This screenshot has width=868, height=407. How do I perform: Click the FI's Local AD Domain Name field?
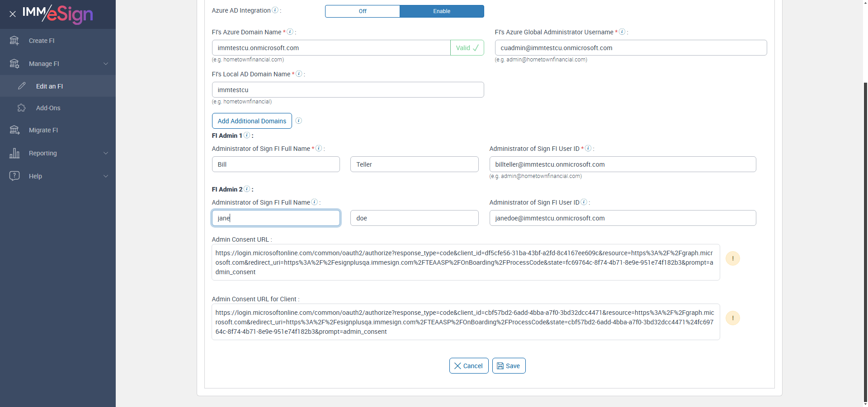348,90
